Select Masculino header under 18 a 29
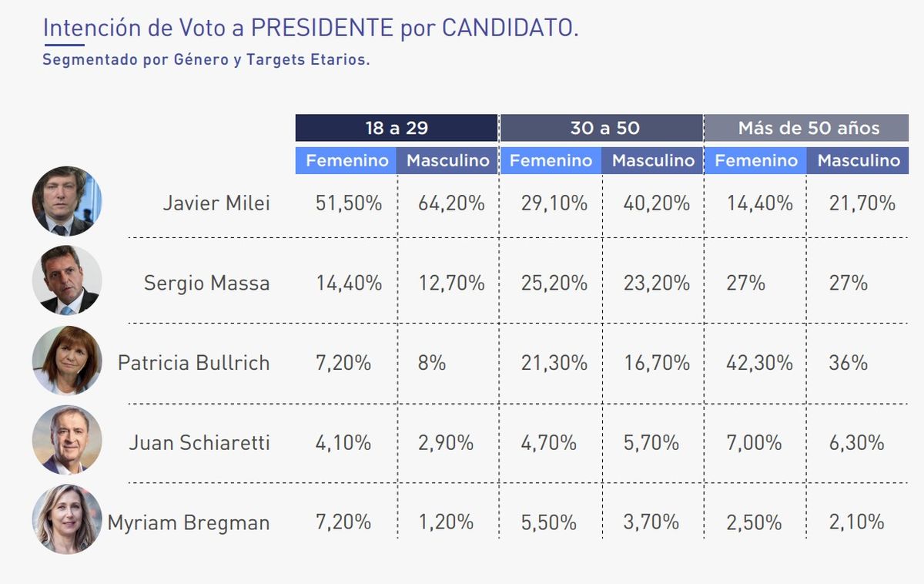The image size is (924, 584). pos(447,161)
